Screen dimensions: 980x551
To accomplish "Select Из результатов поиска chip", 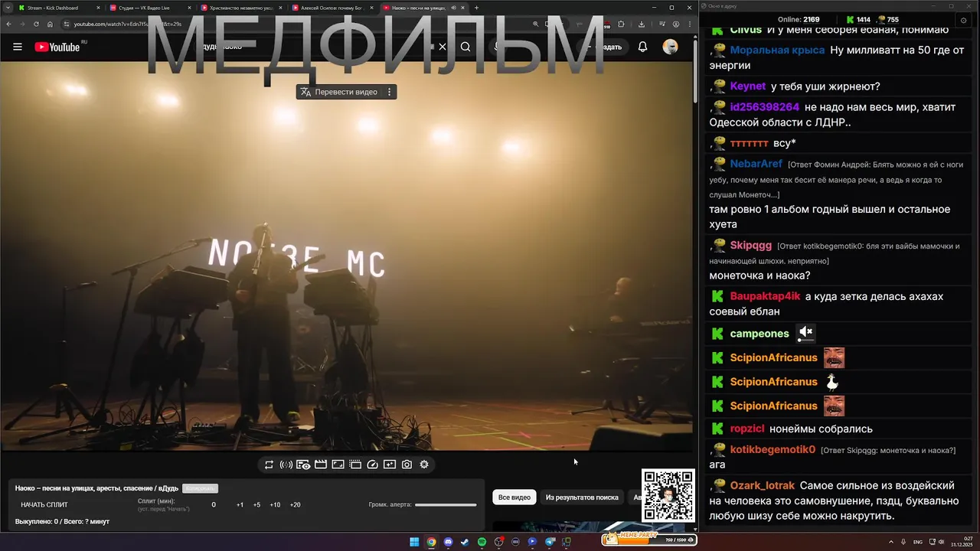I will click(582, 497).
